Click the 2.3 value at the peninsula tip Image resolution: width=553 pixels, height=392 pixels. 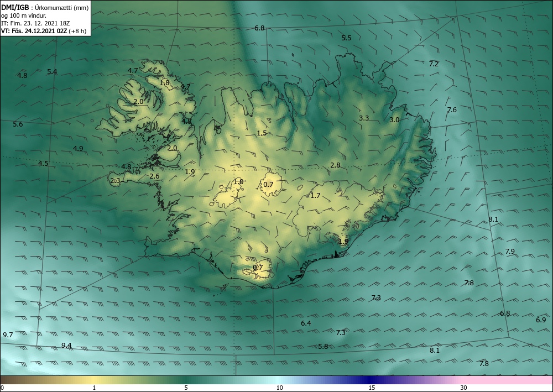click(x=116, y=180)
